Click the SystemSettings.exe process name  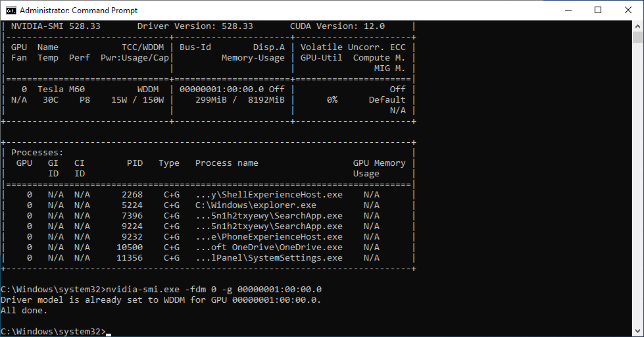pyautogui.click(x=269, y=258)
